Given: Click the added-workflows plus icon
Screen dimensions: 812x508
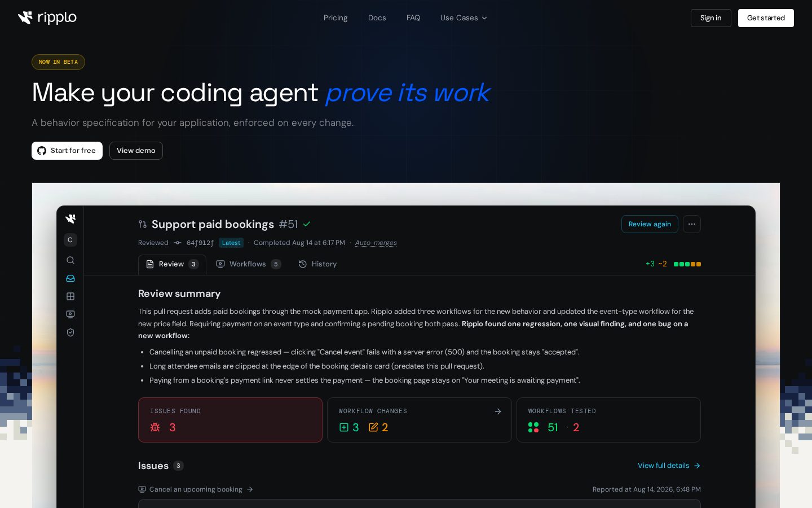Looking at the screenshot, I should [x=344, y=427].
